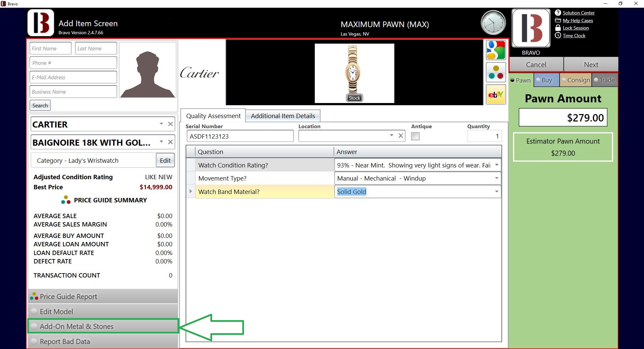Click the Answer column header
644x349 pixels.
click(417, 152)
